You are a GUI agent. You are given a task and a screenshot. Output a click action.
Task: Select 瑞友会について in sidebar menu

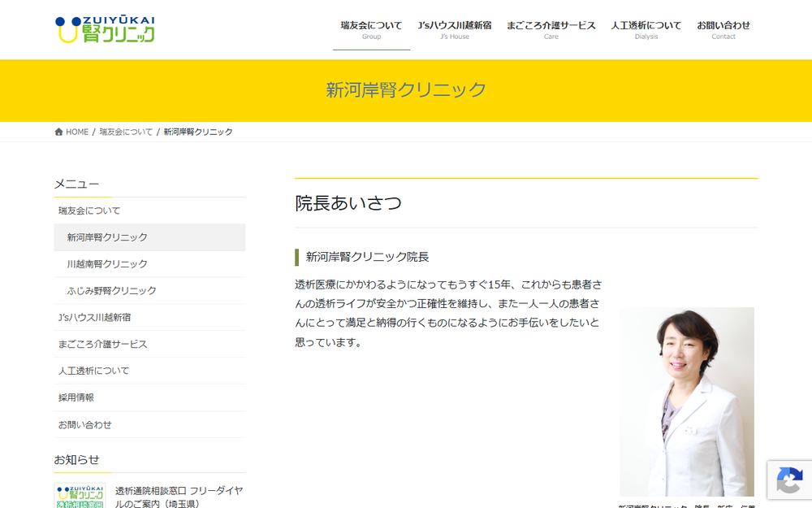[x=149, y=211]
